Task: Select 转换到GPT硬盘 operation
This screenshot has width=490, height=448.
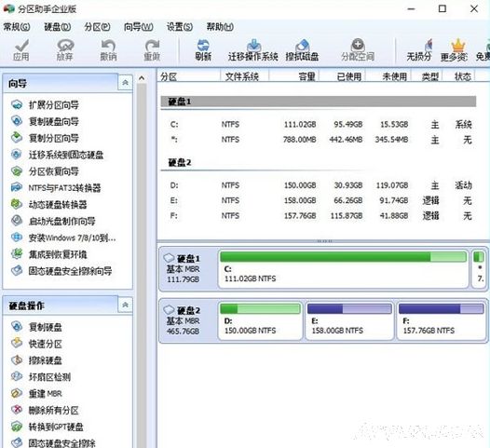Action: point(56,427)
